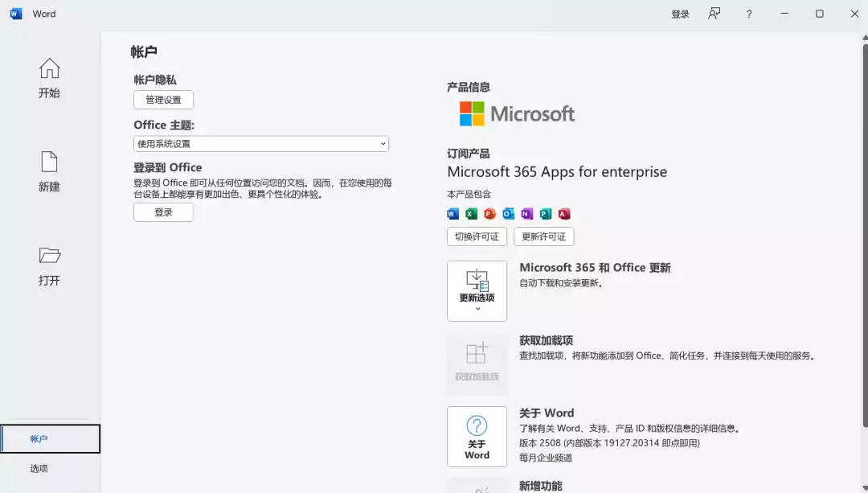Image resolution: width=868 pixels, height=493 pixels.
Task: Click the PowerPoint icon in product list
Action: coord(489,214)
